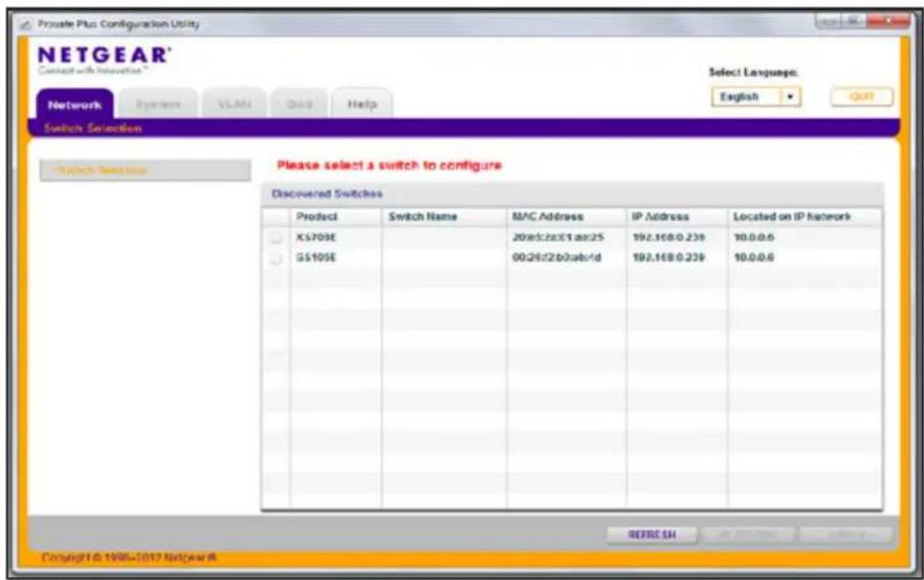The width and height of the screenshot is (924, 580).
Task: Click the IP address in the GS105E row
Action: point(668,258)
